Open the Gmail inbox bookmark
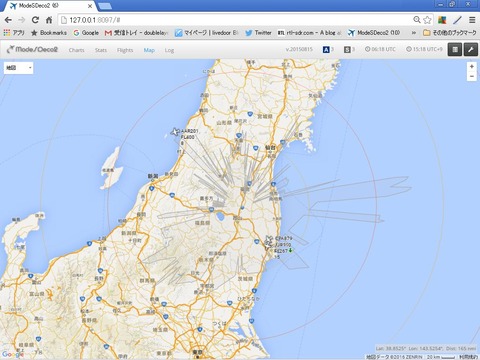 (136, 33)
